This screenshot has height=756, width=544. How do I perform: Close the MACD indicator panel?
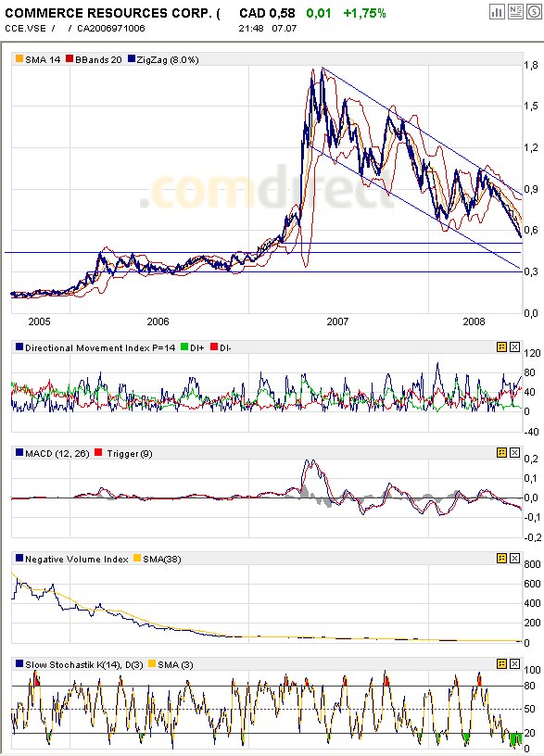(514, 452)
